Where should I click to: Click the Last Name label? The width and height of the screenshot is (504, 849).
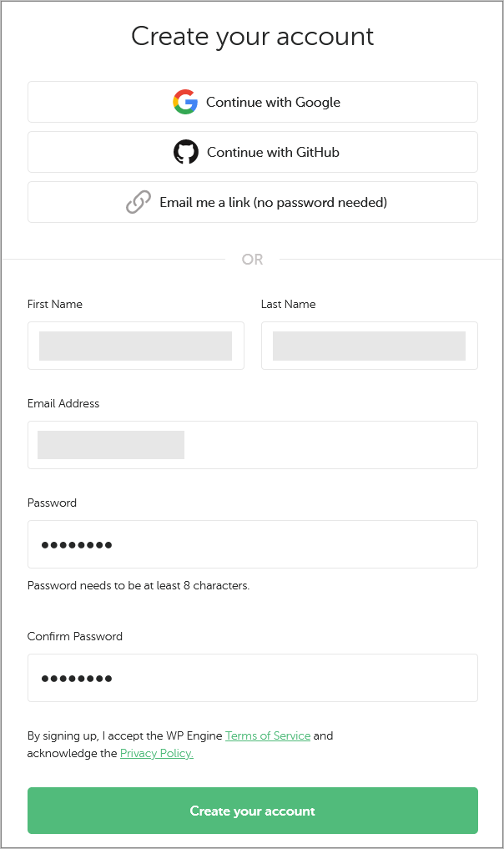[288, 305]
